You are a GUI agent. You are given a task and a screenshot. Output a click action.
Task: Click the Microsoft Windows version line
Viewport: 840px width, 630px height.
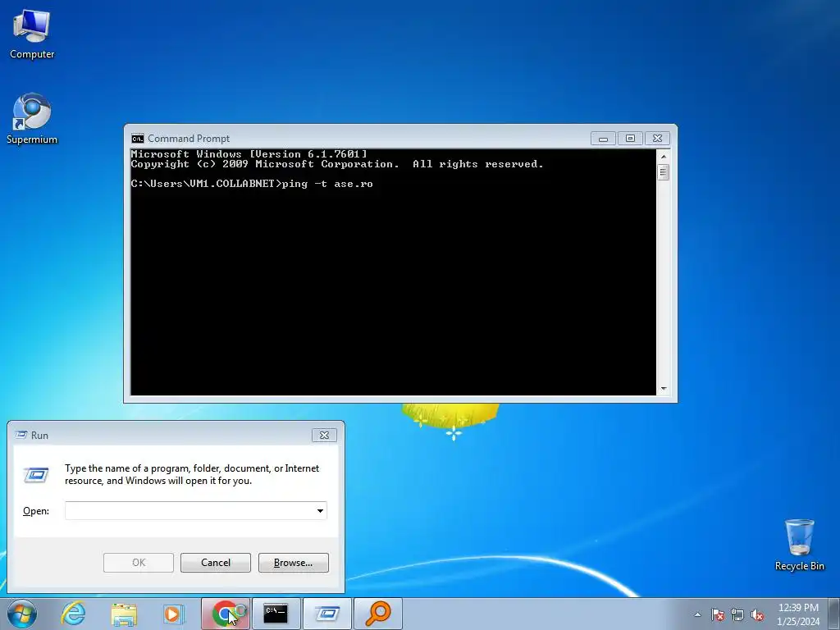click(249, 154)
